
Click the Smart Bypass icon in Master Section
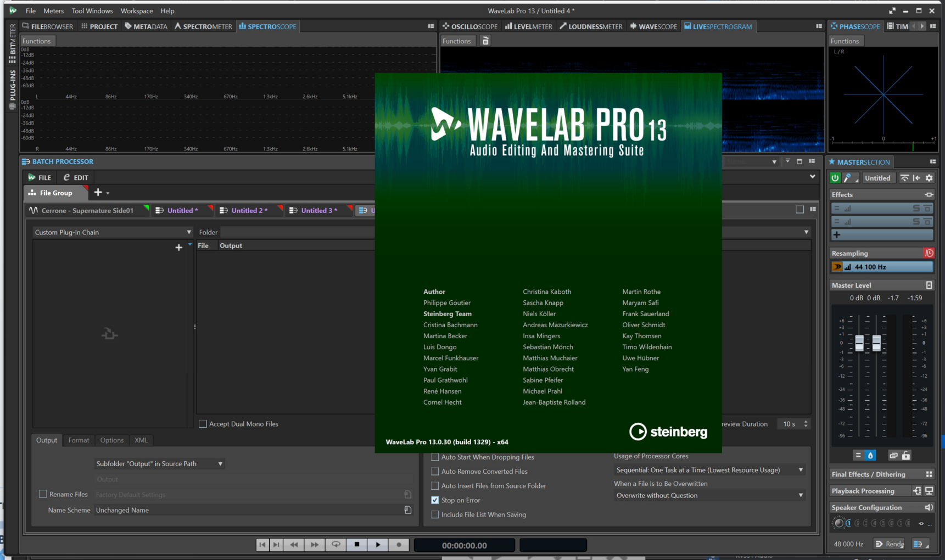tap(904, 178)
